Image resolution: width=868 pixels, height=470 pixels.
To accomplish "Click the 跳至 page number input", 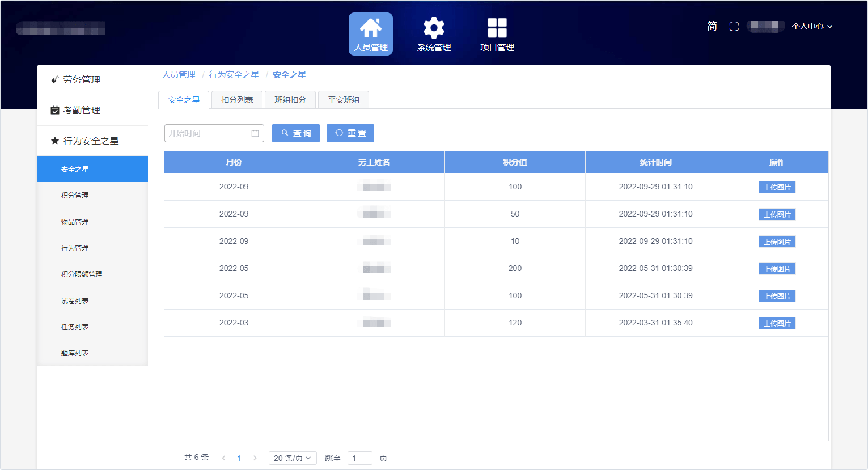I will pos(359,458).
